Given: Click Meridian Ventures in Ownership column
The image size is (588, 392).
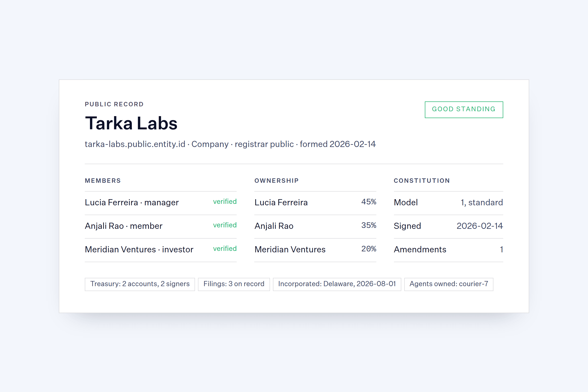Looking at the screenshot, I should coord(290,249).
